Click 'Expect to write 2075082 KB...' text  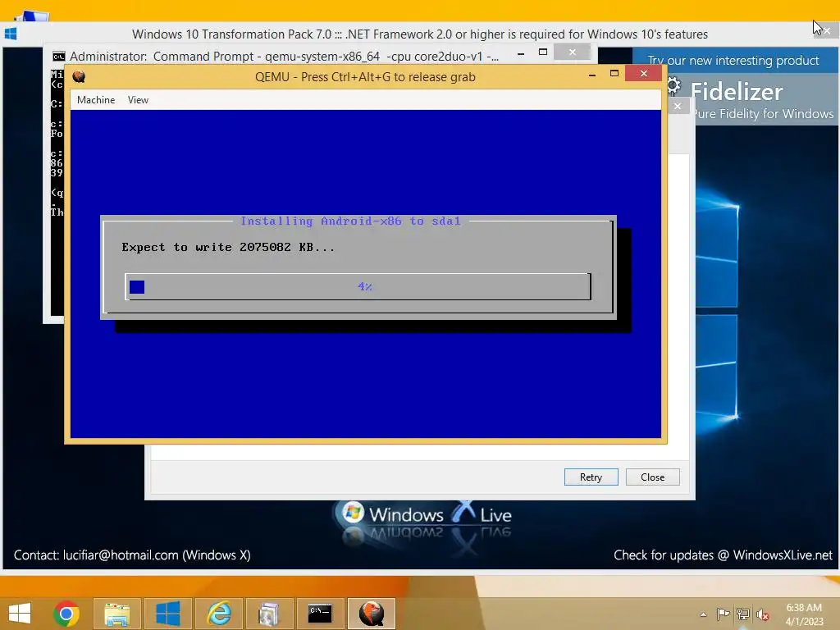coord(228,248)
